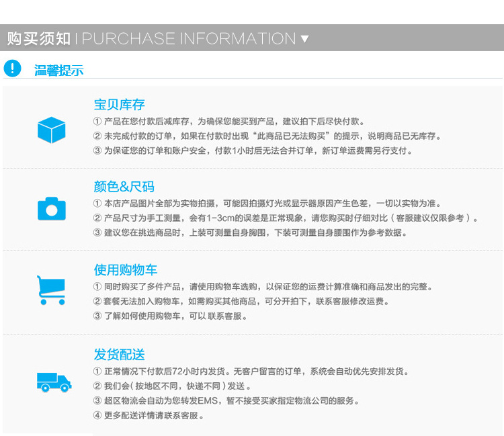Screen dimensions: 504x436
Task: Click the PURCHASE INFORMATION header text
Action: (x=189, y=39)
